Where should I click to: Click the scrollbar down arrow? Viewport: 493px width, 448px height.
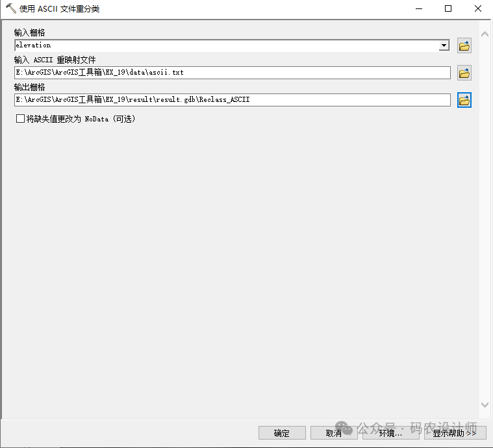pos(485,404)
